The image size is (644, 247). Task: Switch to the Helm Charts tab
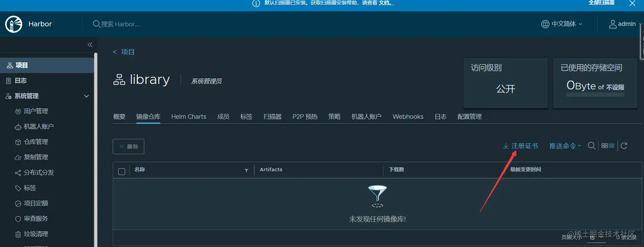tap(189, 116)
